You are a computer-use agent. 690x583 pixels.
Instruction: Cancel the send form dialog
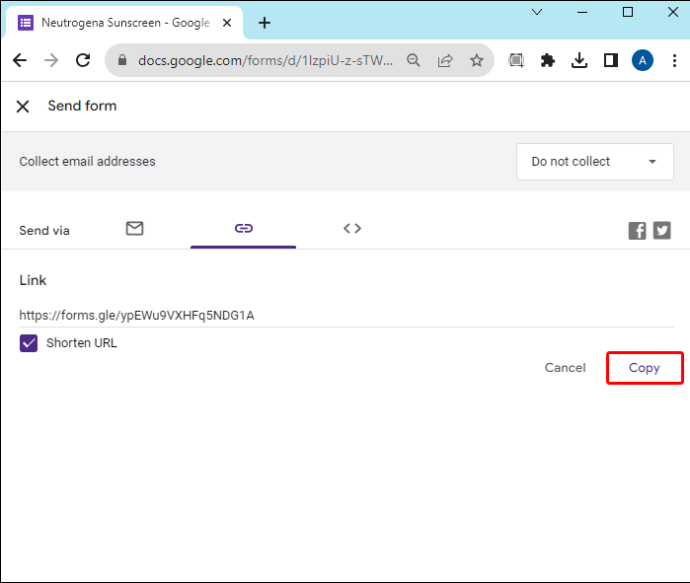pos(565,368)
